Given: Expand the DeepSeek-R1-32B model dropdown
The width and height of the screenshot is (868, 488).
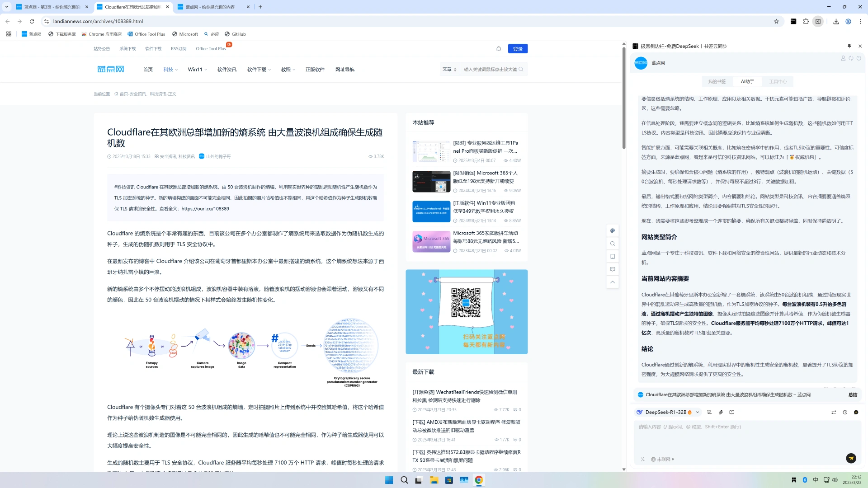Looking at the screenshot, I should 698,412.
